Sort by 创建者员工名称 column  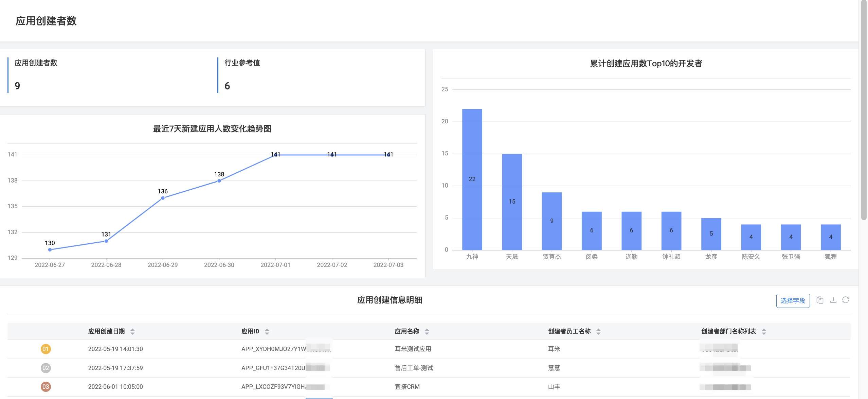click(598, 332)
